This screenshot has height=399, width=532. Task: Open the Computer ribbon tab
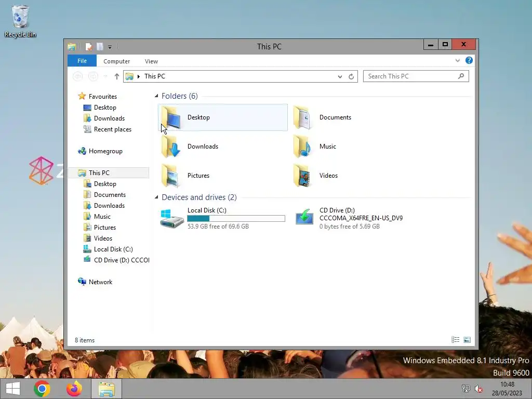click(x=117, y=61)
